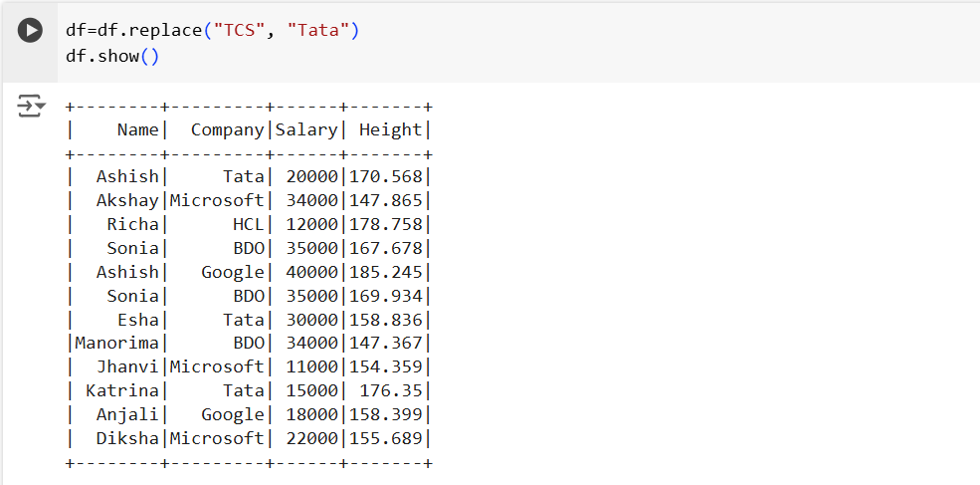The height and width of the screenshot is (485, 980).
Task: Click the name Katrina in the output
Action: coord(122,391)
